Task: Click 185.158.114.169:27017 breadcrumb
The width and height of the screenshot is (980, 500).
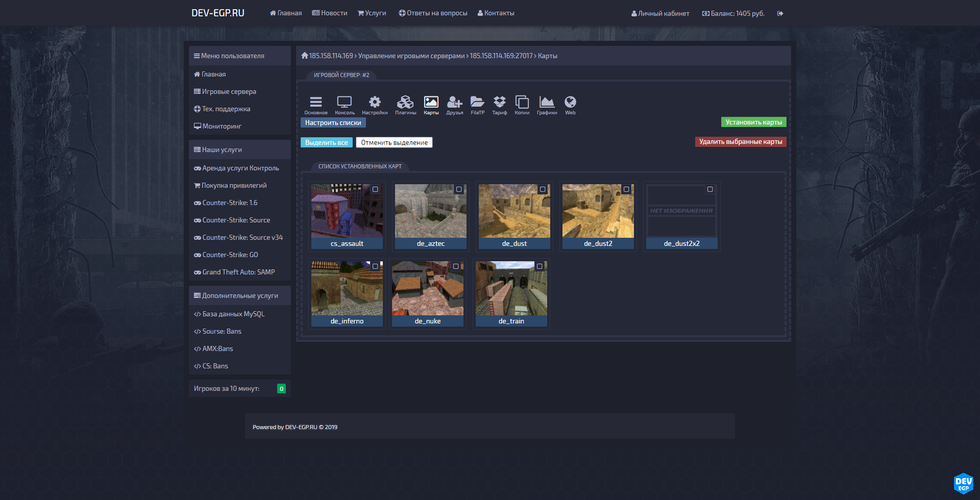Action: [x=501, y=56]
